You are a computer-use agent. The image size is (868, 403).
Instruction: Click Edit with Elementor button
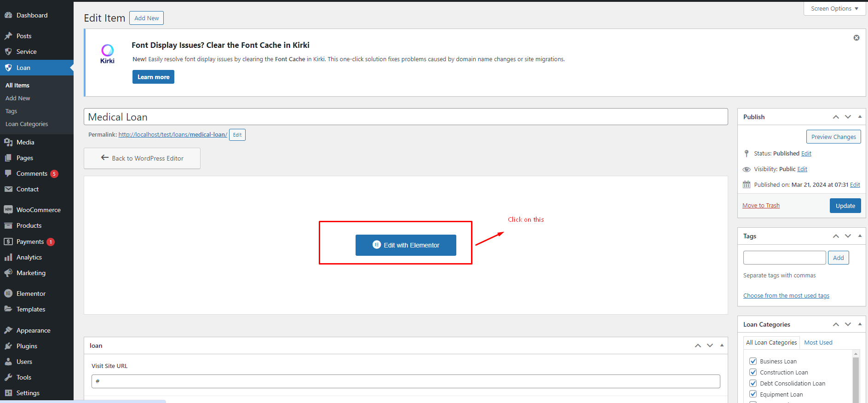point(406,245)
